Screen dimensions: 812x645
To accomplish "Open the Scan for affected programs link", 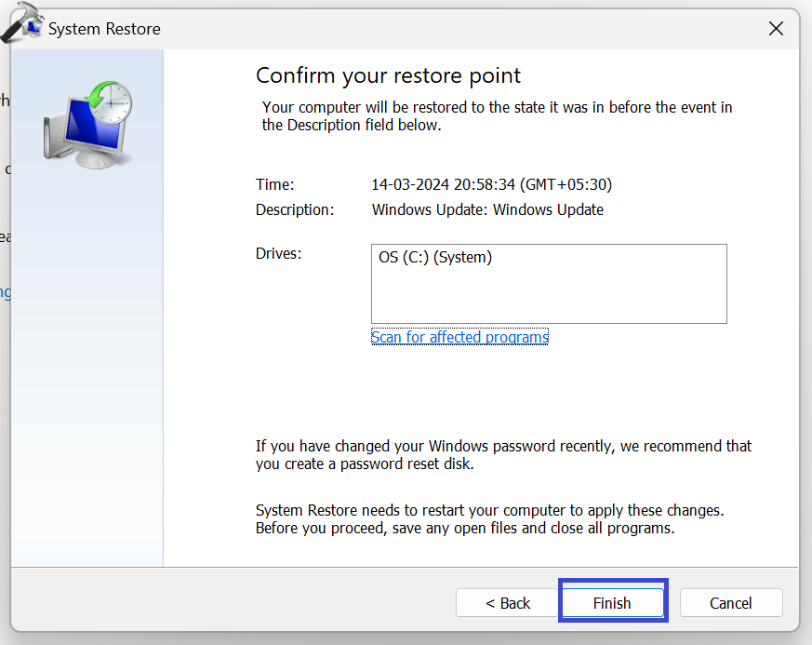I will pyautogui.click(x=459, y=337).
